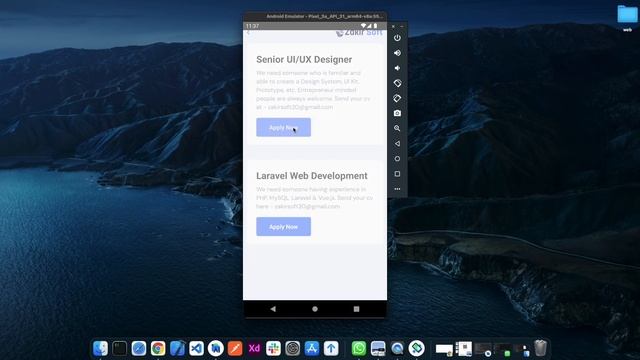Click the rotate right icon in emulator toolbar
This screenshot has width=640, height=360.
[397, 98]
